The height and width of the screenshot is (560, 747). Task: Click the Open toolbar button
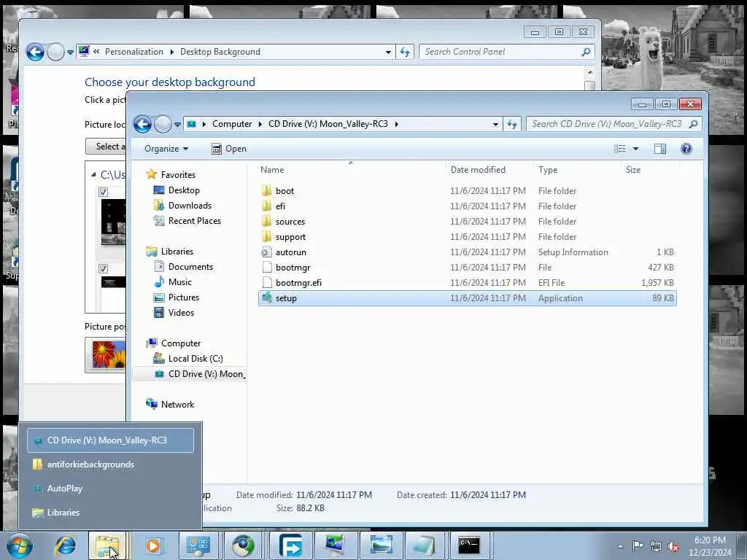coord(229,149)
